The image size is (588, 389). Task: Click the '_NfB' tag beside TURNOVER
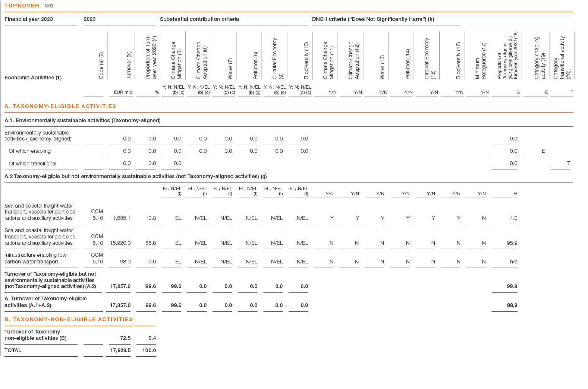[48, 6]
